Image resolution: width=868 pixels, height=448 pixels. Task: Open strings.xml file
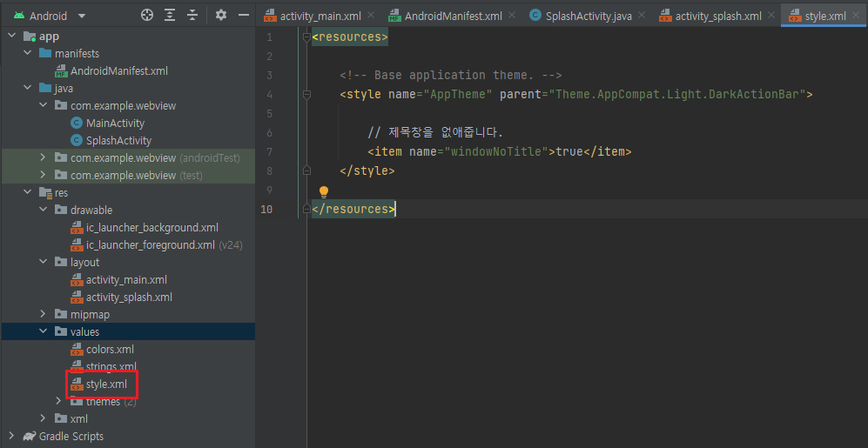[x=111, y=367]
